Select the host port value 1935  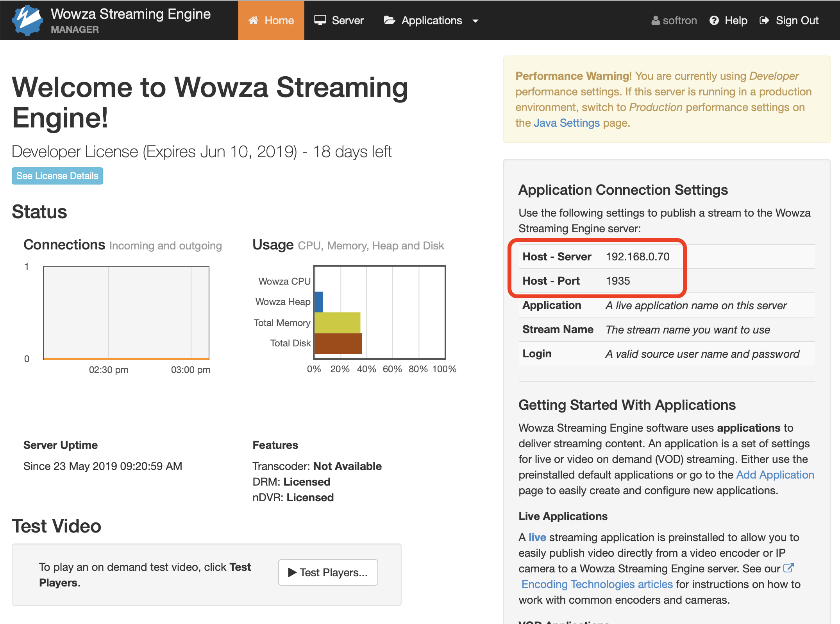(618, 281)
